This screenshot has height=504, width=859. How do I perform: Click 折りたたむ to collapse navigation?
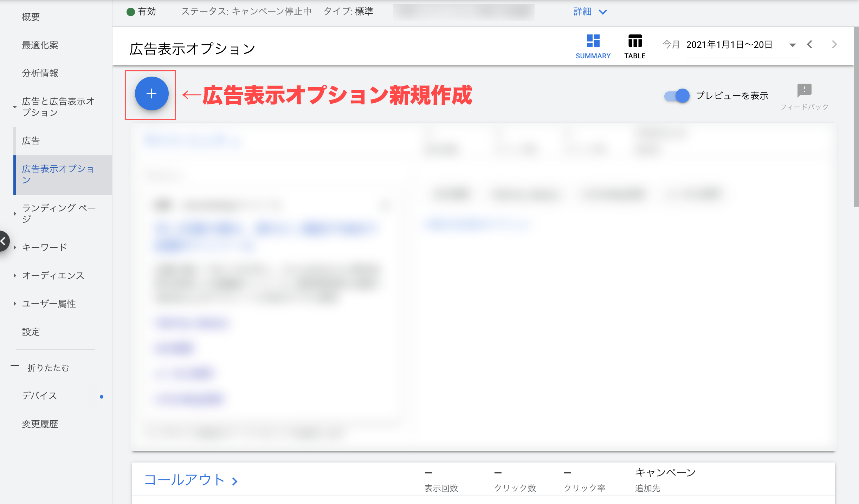point(48,368)
